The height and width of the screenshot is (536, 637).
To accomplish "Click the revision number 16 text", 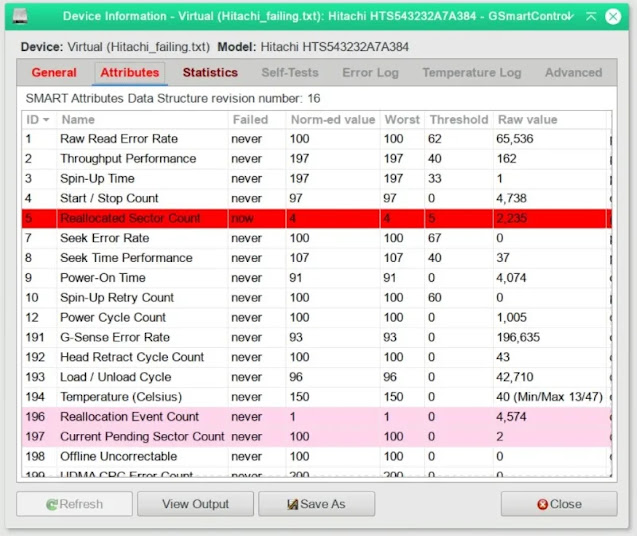I will 314,98.
